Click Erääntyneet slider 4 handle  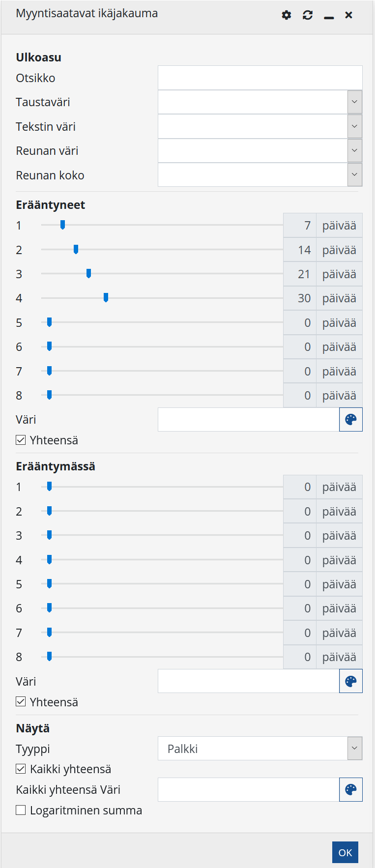pos(106,297)
